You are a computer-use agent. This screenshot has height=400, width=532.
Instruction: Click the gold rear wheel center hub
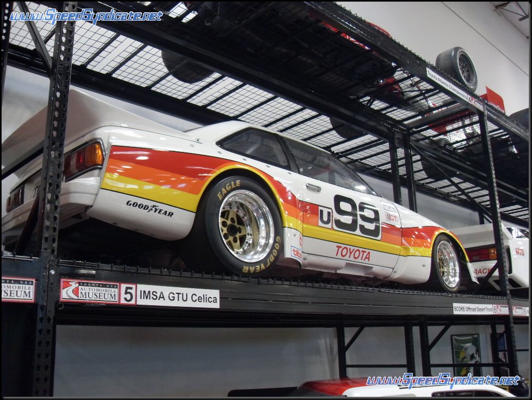[235, 230]
